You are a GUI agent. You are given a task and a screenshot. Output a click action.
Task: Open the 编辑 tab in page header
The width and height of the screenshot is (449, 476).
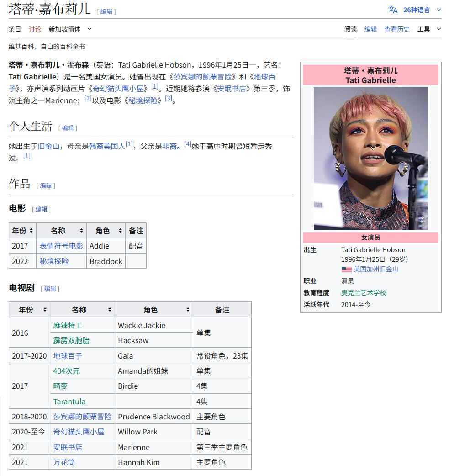pyautogui.click(x=370, y=29)
